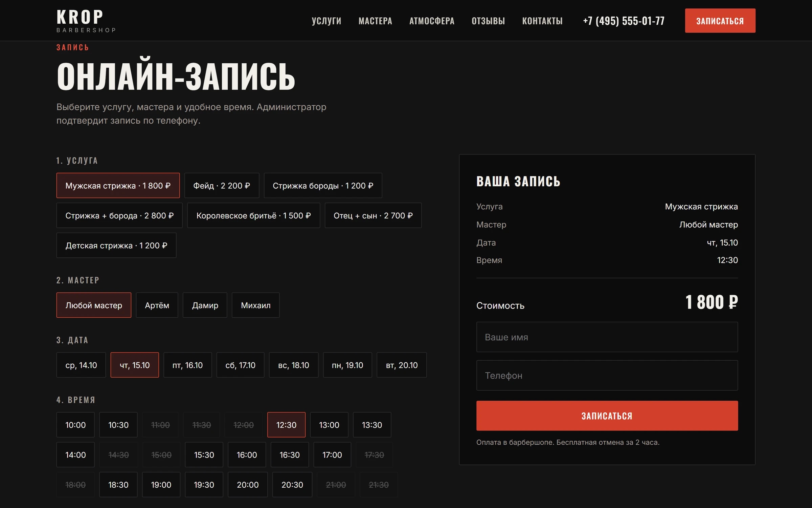
Task: Select date вс, 18.10
Action: (x=294, y=365)
